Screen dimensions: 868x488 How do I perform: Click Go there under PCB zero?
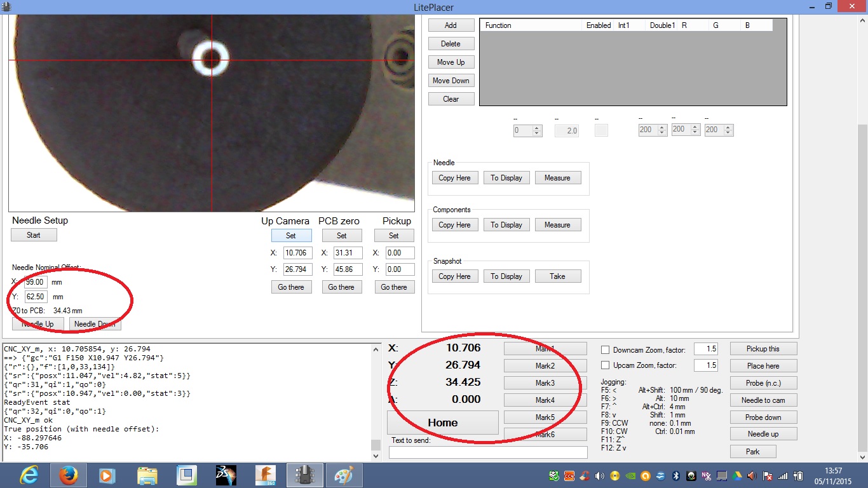(342, 287)
